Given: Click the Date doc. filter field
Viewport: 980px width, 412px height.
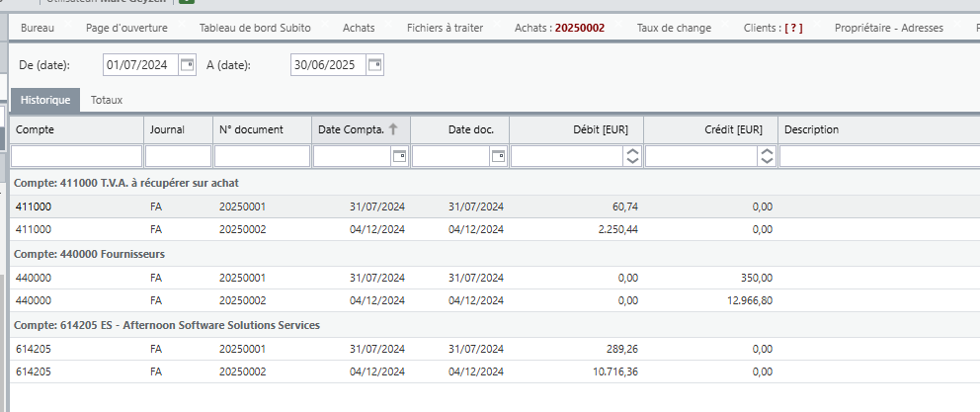Looking at the screenshot, I should click(x=451, y=156).
